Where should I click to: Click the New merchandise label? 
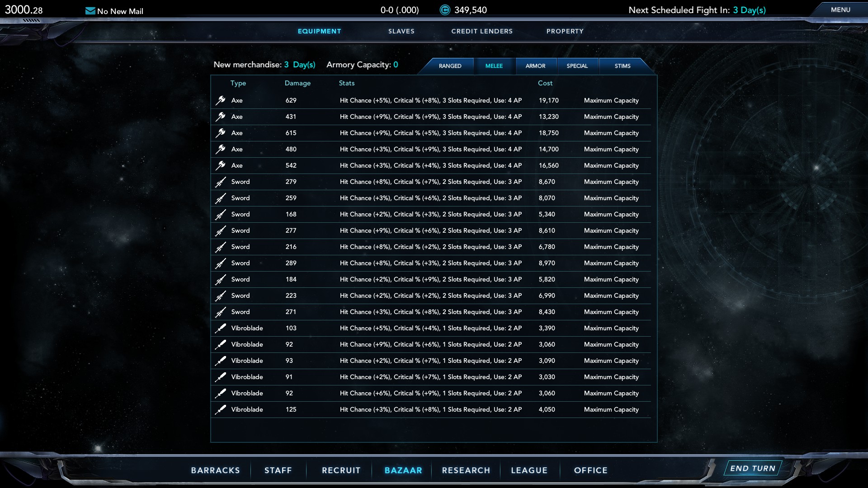point(247,65)
